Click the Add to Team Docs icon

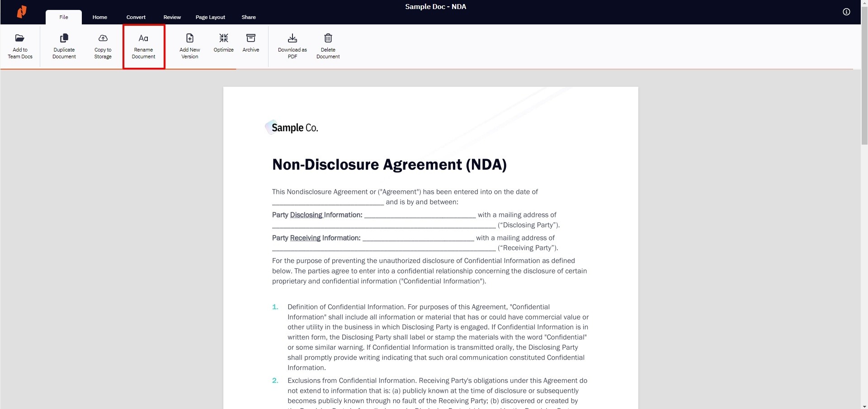click(x=20, y=38)
